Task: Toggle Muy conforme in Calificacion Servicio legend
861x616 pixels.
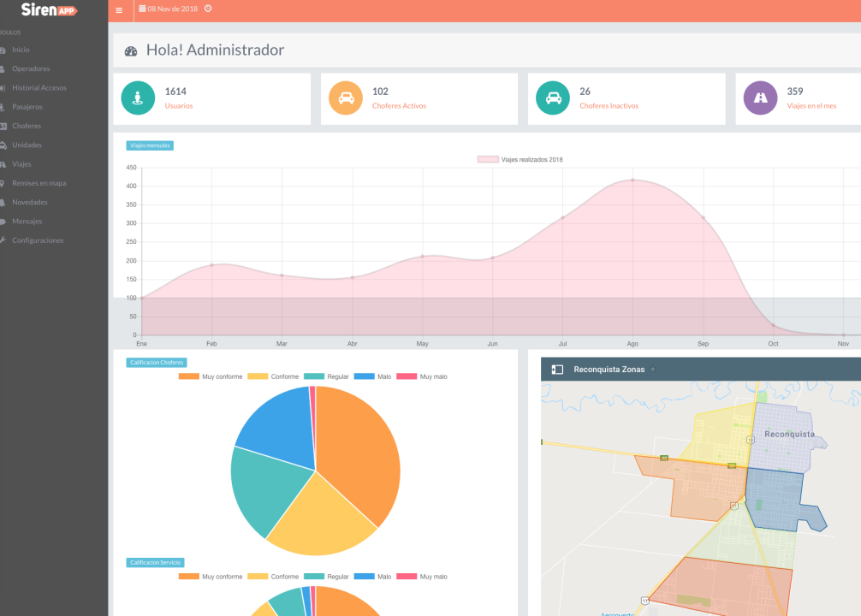Action: (x=211, y=577)
